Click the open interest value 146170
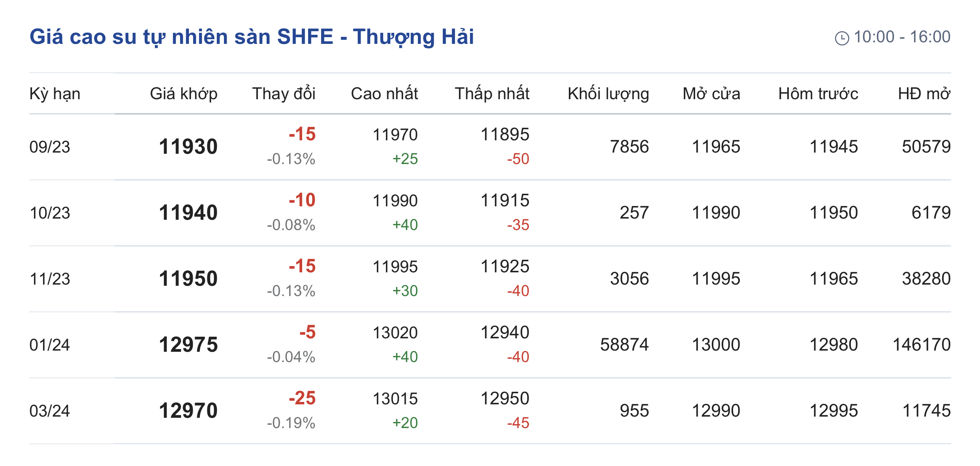This screenshot has width=980, height=466. click(922, 345)
